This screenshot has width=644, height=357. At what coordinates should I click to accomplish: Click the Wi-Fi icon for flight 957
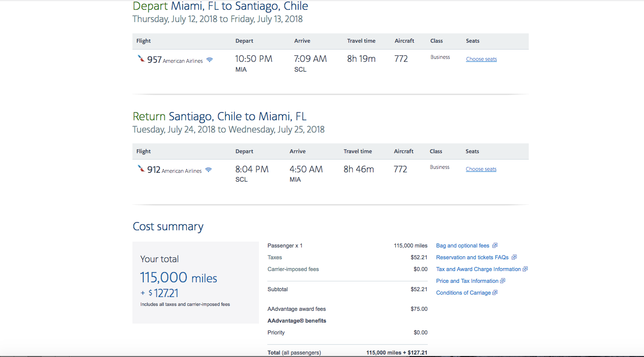point(209,60)
